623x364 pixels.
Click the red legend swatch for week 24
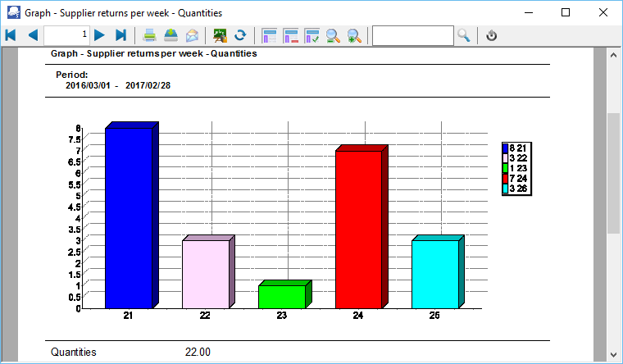[506, 178]
